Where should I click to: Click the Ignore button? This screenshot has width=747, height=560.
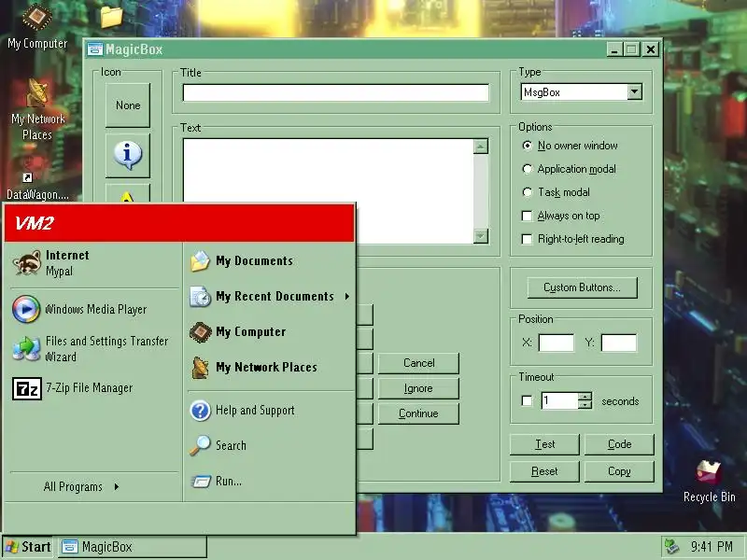(418, 388)
